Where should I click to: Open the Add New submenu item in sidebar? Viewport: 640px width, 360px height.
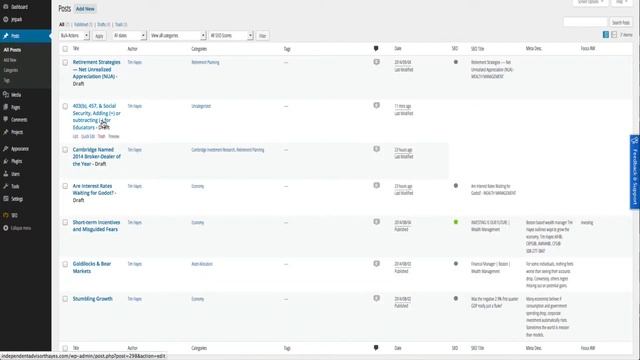coord(10,60)
